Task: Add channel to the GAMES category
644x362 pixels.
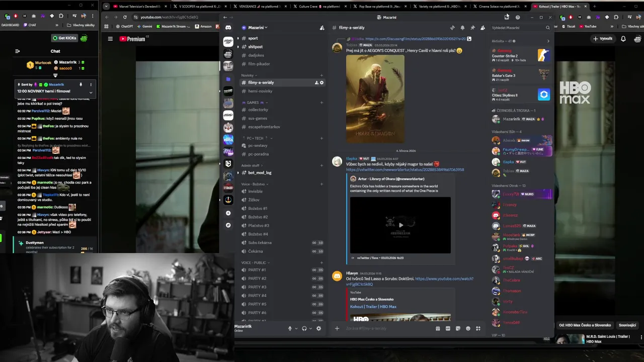Action: [x=321, y=103]
